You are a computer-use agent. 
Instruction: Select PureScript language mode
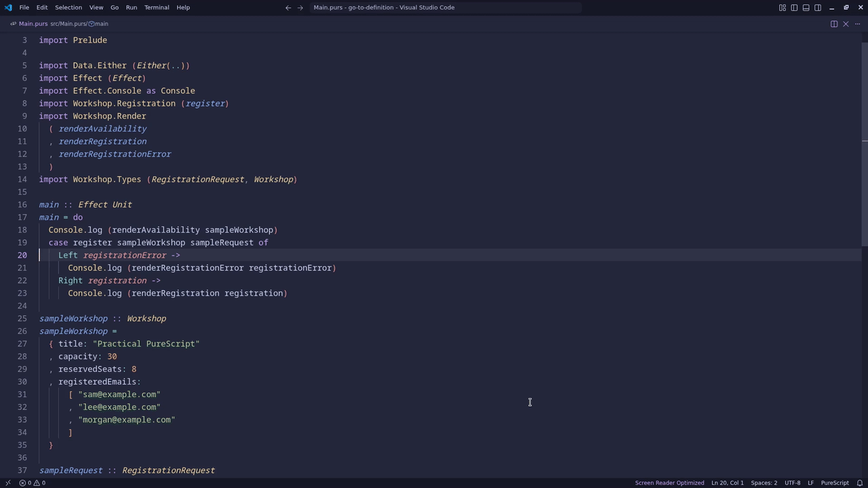[835, 483]
